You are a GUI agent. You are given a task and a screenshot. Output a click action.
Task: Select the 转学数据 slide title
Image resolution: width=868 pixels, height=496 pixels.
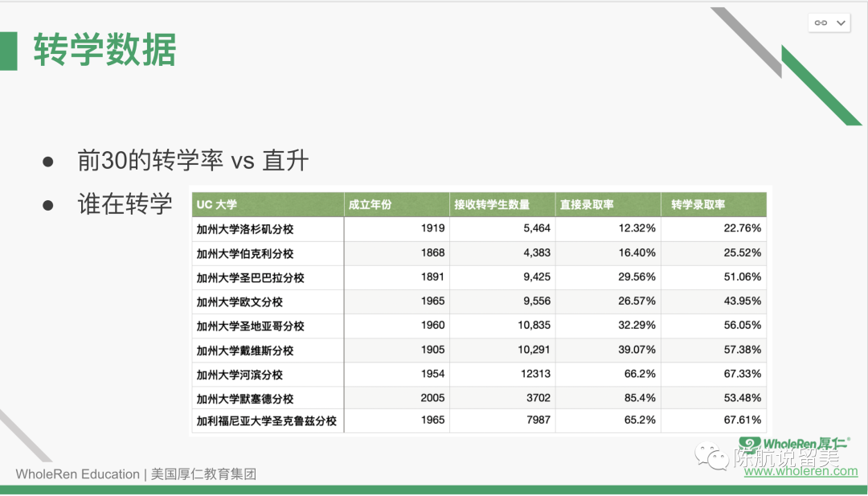(105, 50)
